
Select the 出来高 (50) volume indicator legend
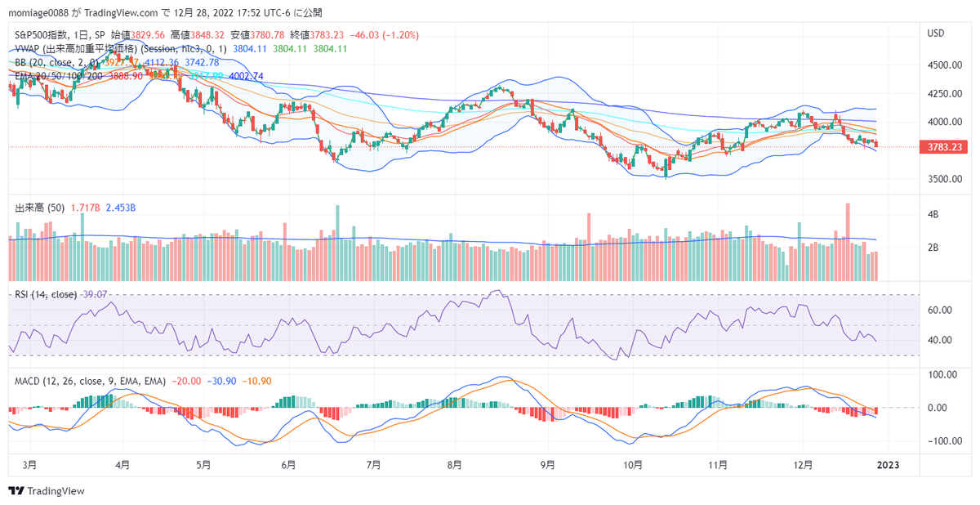[x=41, y=208]
